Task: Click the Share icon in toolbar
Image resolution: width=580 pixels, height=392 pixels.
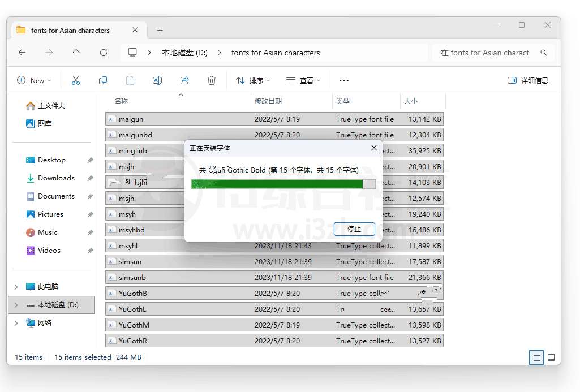Action: tap(184, 80)
